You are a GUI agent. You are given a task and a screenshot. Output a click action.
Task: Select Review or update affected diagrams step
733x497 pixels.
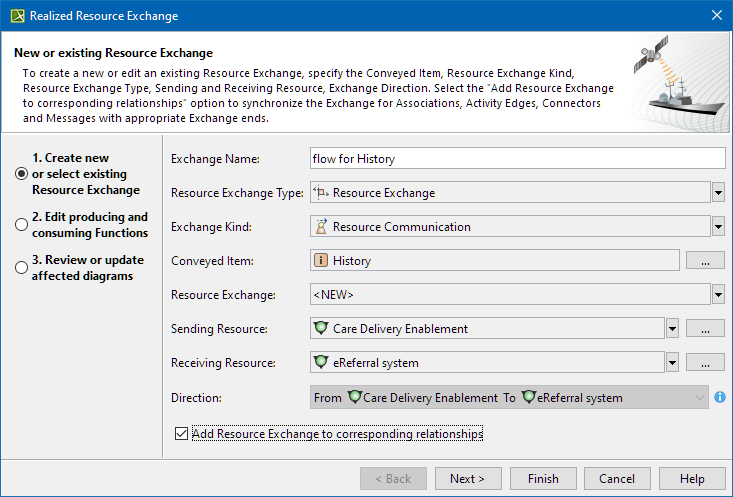(21, 268)
